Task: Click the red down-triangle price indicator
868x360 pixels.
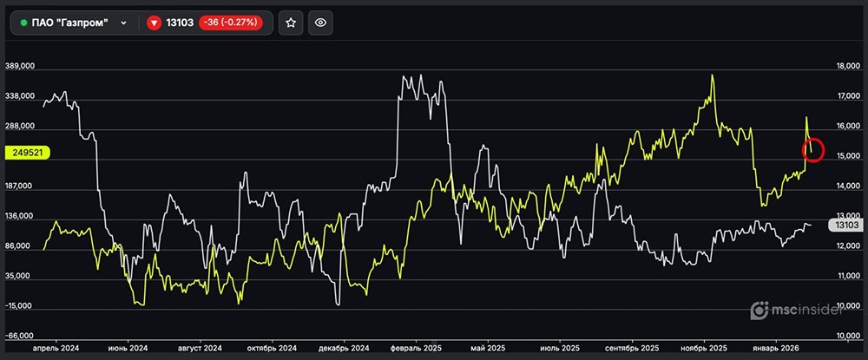Action: click(x=154, y=23)
